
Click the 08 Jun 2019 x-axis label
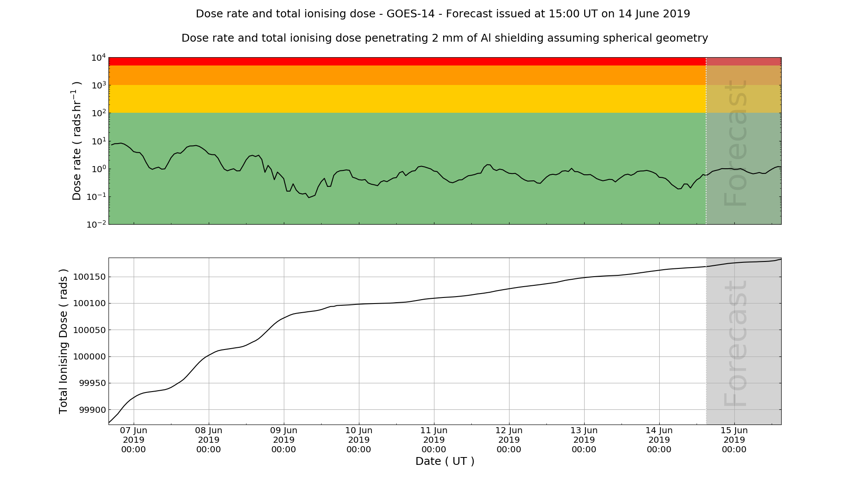tap(209, 440)
